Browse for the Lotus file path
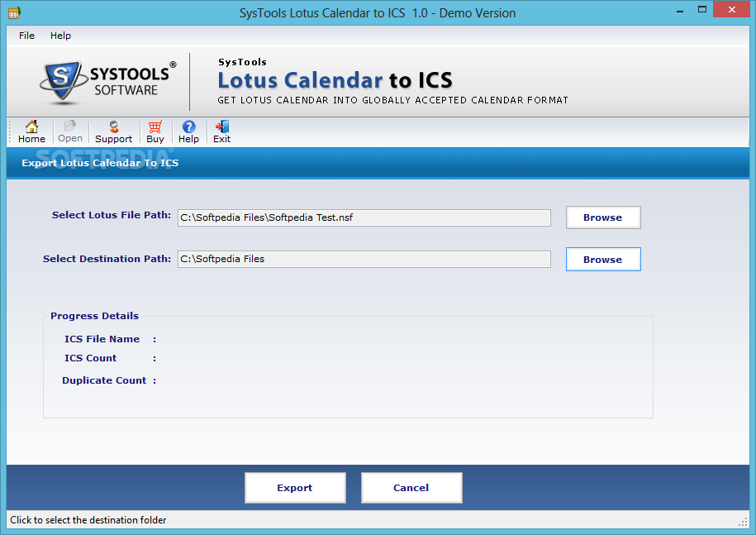The image size is (756, 535). tap(602, 217)
